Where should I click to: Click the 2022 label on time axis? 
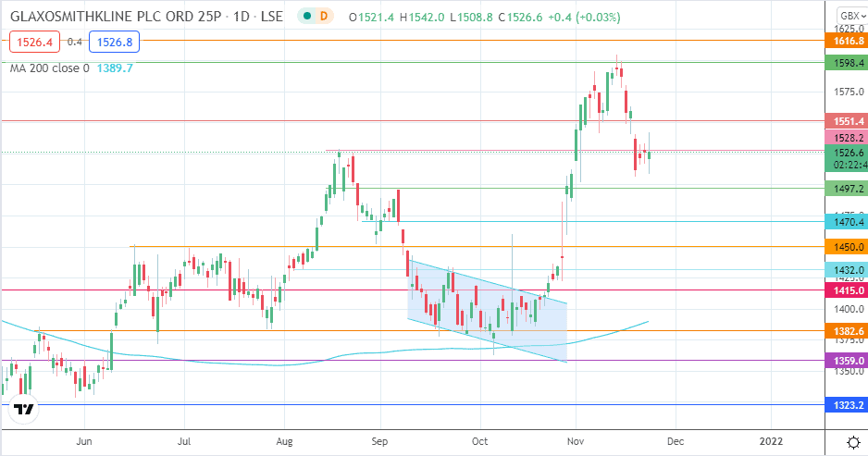(771, 441)
